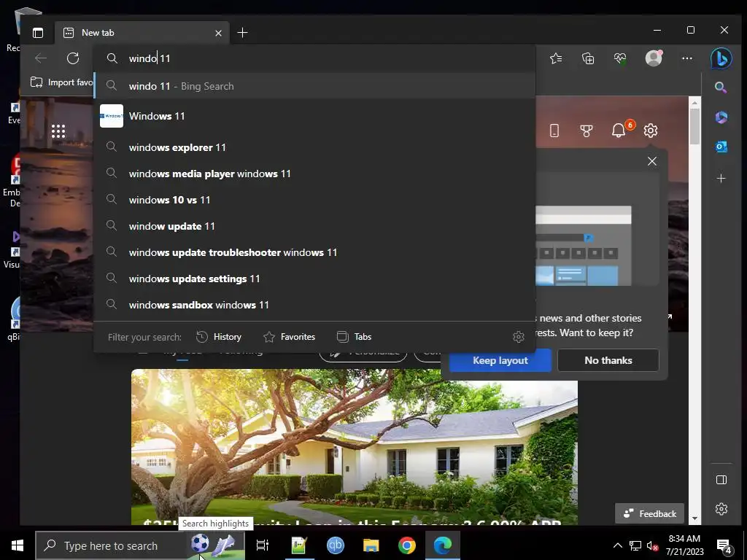Open the Collections icon in toolbar

point(588,58)
